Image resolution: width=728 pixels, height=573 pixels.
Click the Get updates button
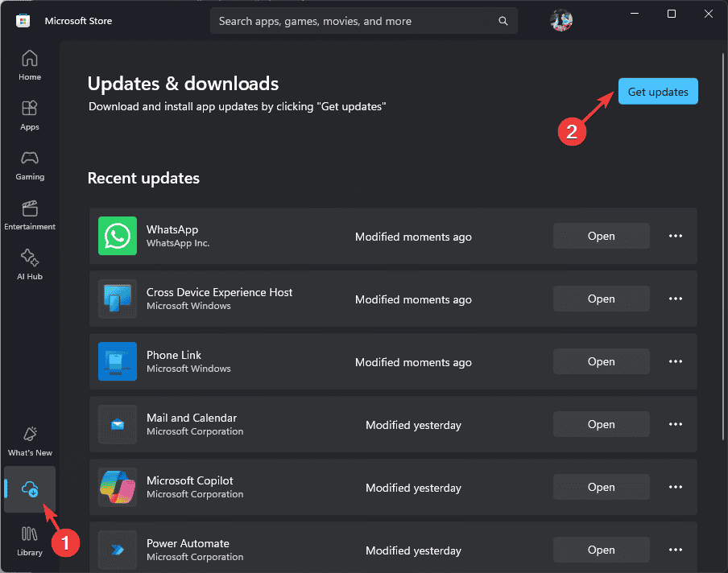(x=658, y=92)
